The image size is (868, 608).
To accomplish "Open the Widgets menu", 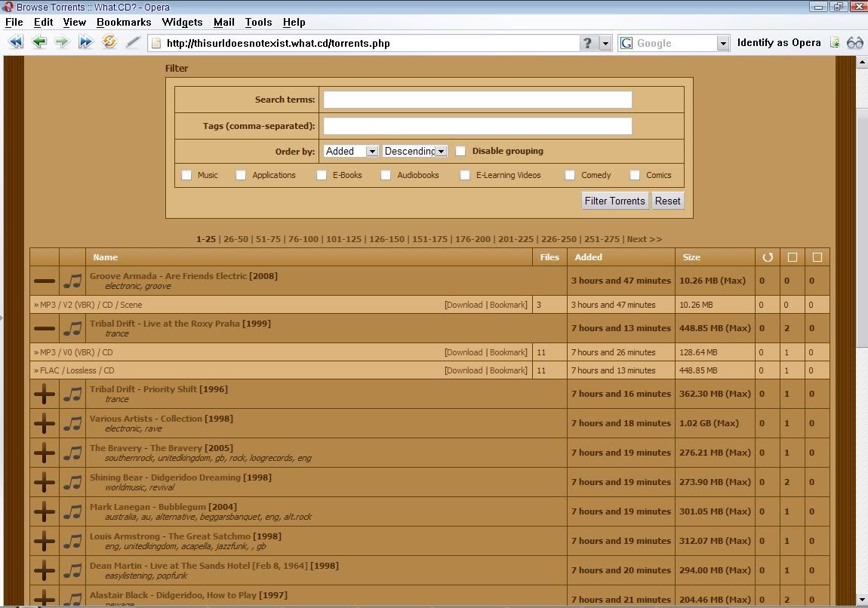I will [182, 22].
